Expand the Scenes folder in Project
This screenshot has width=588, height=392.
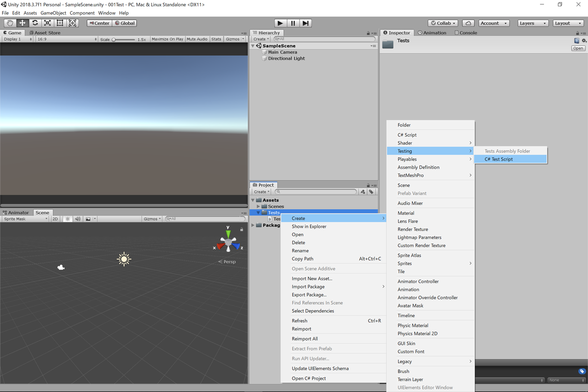[x=258, y=206]
